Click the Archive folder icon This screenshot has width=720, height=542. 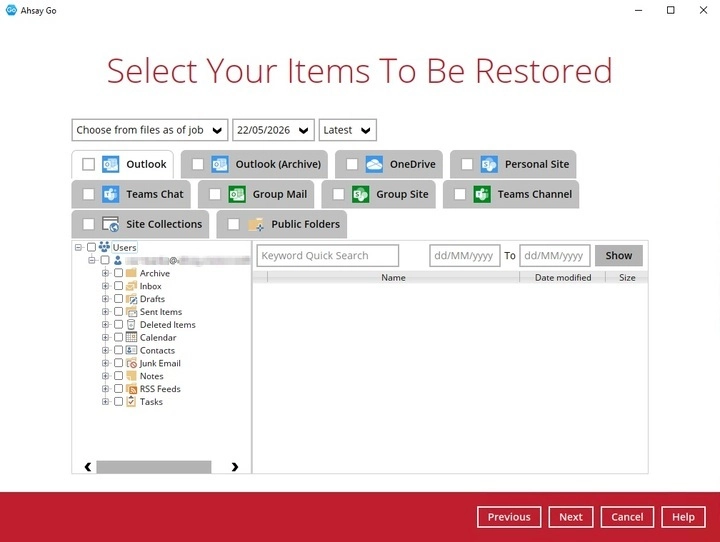click(x=131, y=273)
